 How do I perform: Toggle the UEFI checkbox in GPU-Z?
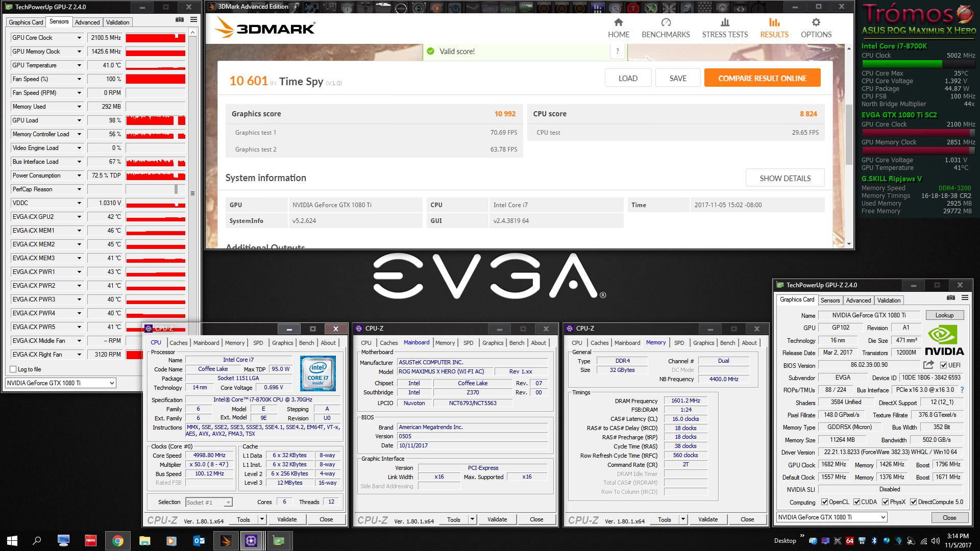click(943, 365)
